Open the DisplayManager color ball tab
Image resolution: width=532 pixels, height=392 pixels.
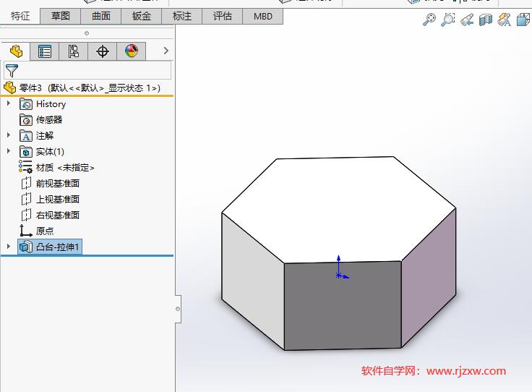point(132,51)
